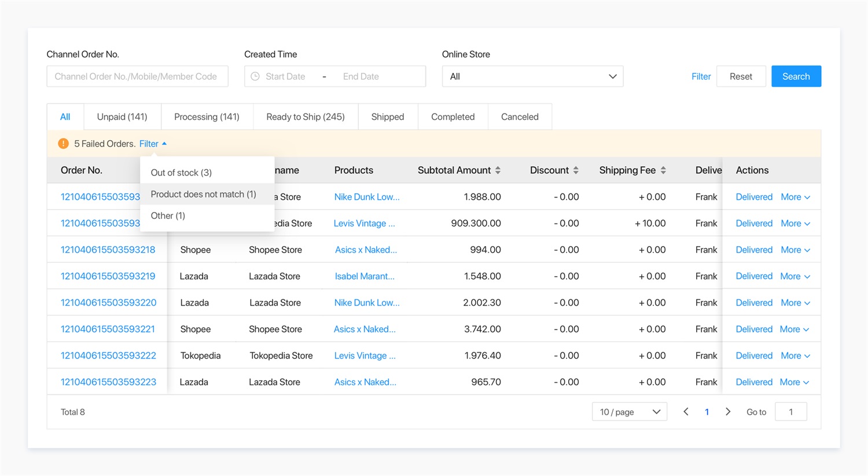Open order 121040615503593219
Image resolution: width=868 pixels, height=476 pixels.
(x=108, y=276)
